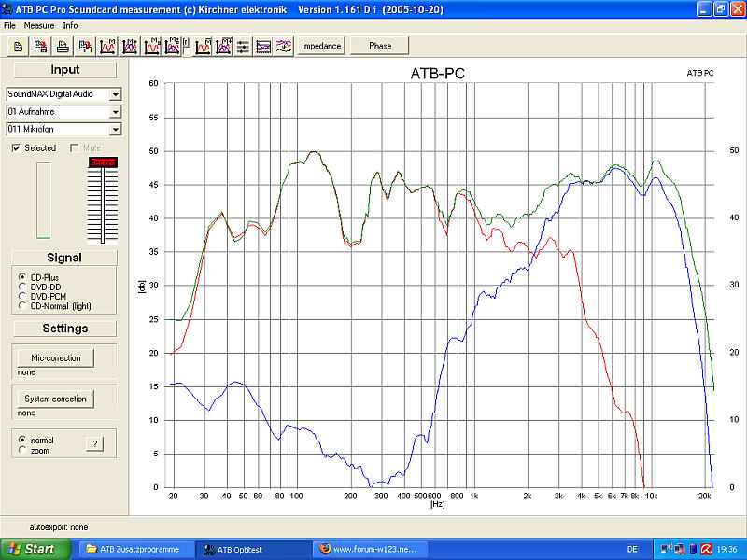Select the DVD-PCM signal option
Viewport: 747px width, 560px height.
(x=22, y=296)
